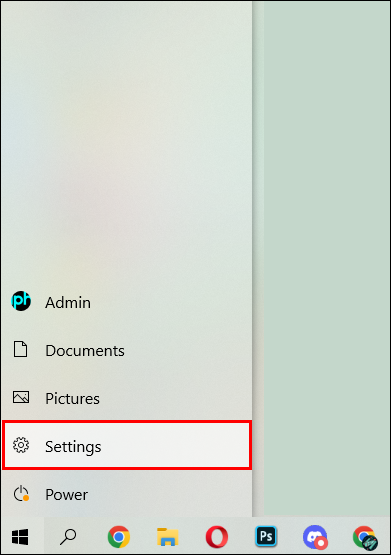Launch Photoshop from the taskbar

pos(266,536)
